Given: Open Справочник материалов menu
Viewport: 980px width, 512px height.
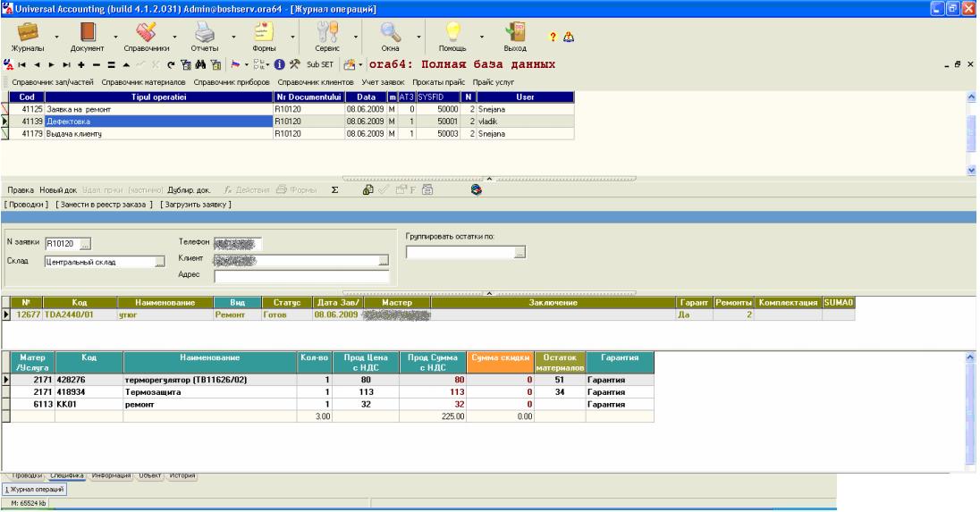Looking at the screenshot, I should [143, 82].
